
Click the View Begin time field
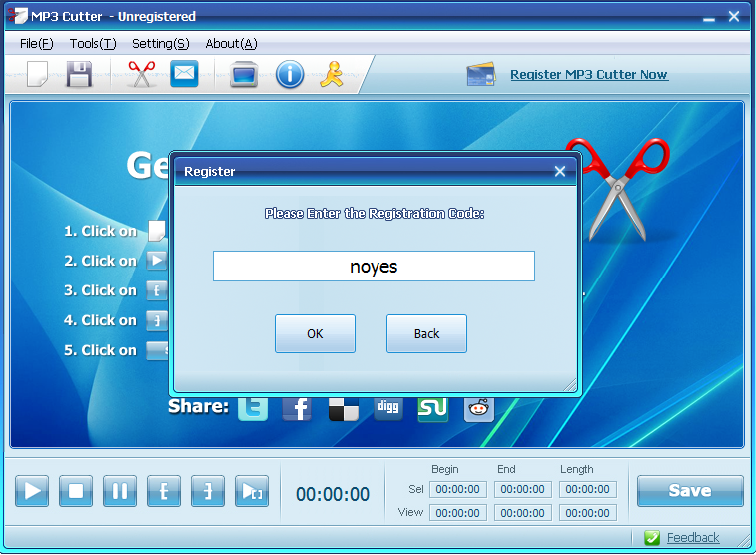pos(458,513)
